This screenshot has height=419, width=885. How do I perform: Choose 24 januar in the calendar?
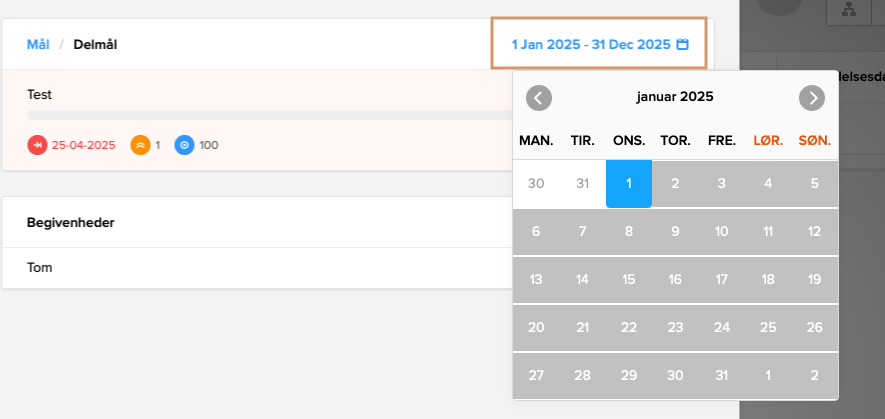pos(722,328)
